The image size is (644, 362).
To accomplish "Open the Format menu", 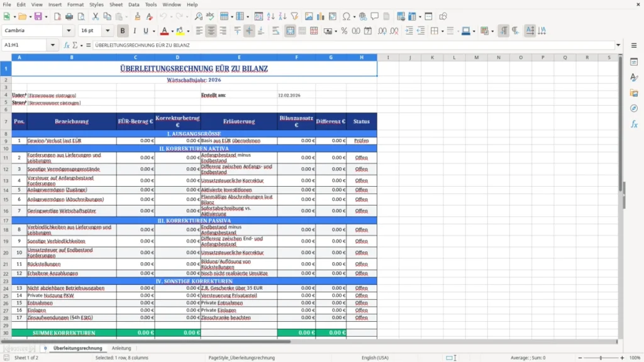I will pos(75,4).
